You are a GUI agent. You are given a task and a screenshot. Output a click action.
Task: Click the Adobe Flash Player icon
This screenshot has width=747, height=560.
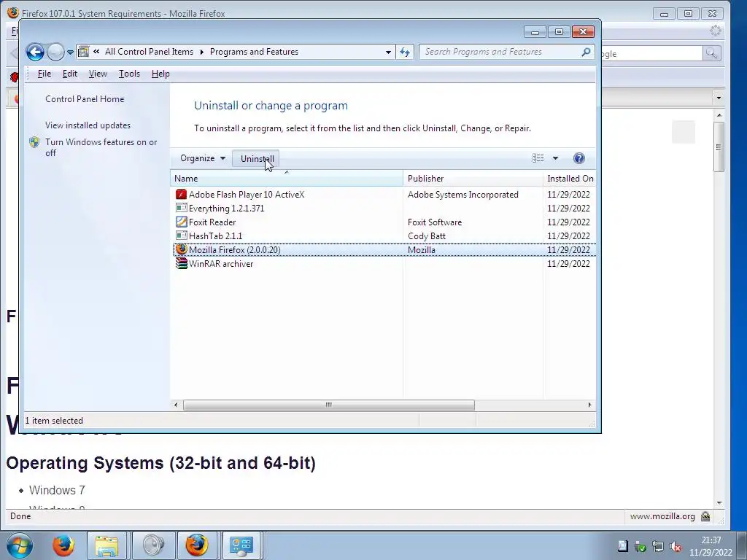181,194
